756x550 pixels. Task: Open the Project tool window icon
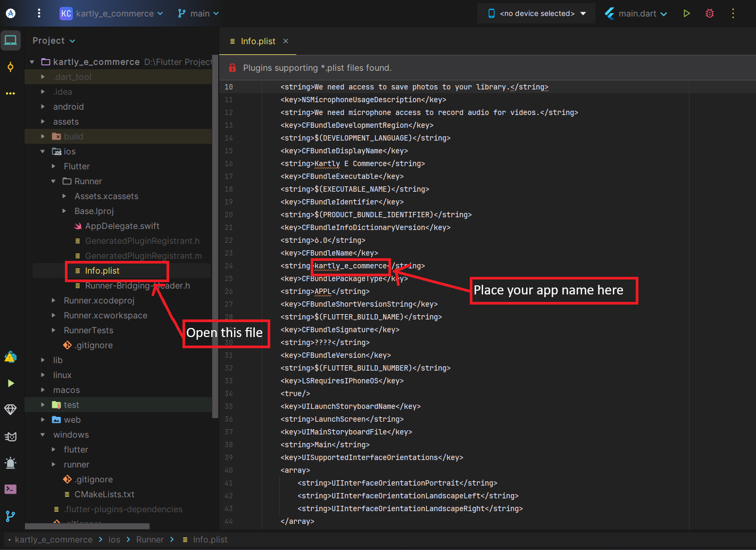[11, 40]
